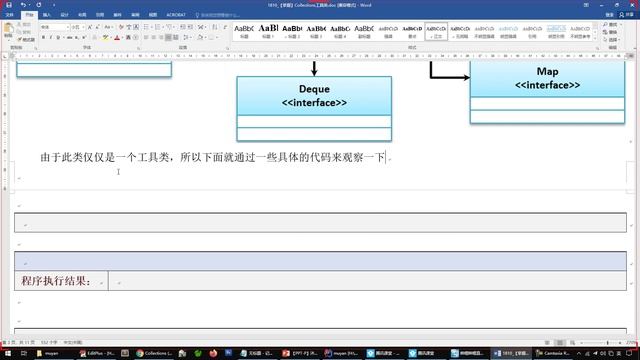The image size is (640, 360).
Task: Click the Tell Me search box
Action: click(x=218, y=15)
